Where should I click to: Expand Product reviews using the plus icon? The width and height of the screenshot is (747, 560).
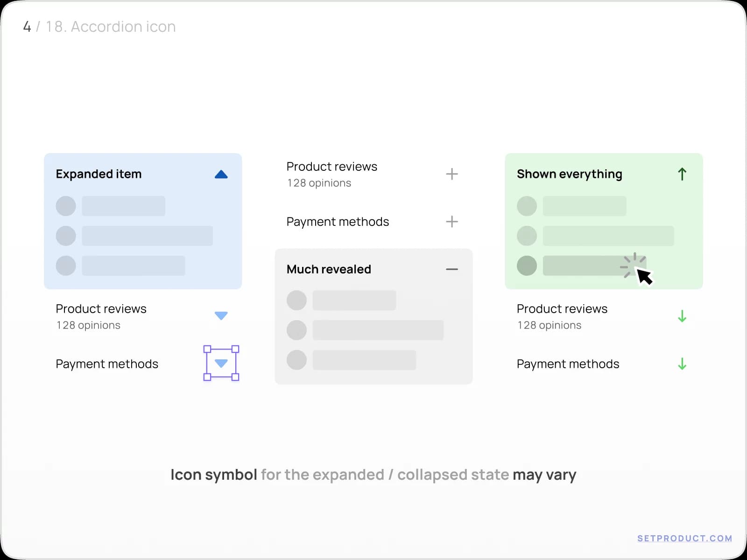coord(451,174)
